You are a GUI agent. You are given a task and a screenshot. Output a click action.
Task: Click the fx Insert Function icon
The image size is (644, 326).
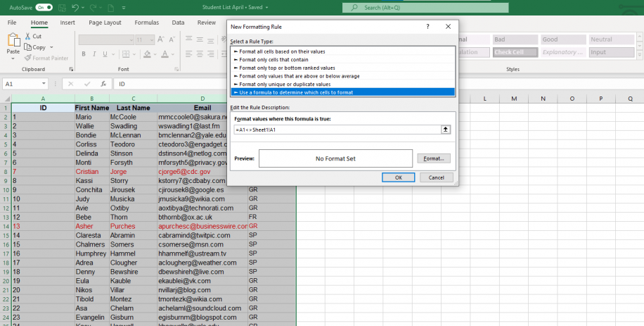(x=103, y=84)
